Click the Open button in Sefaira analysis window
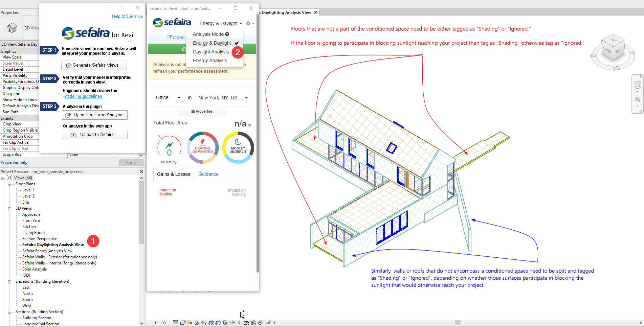644x327 pixels. tap(176, 38)
